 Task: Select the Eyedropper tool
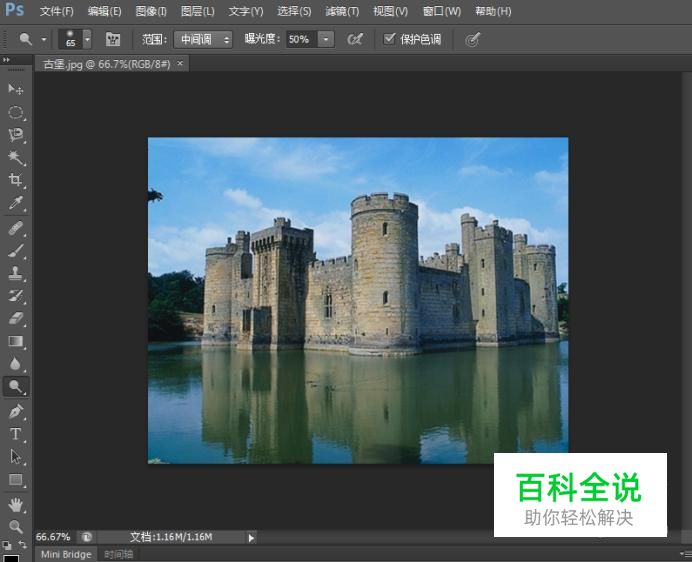pos(16,203)
